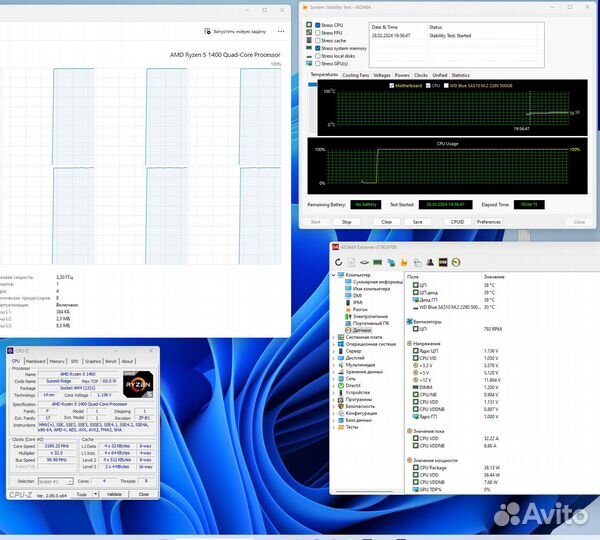Toggle the Stress CPU checkbox
The height and width of the screenshot is (540, 600).
click(318, 25)
